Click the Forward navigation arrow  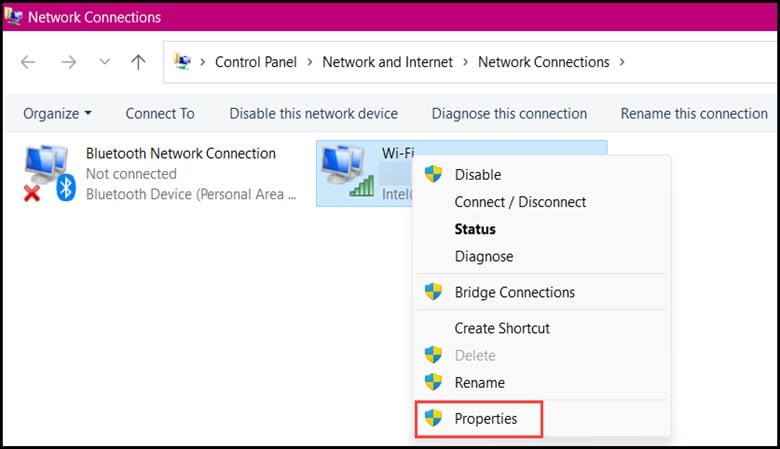click(69, 62)
